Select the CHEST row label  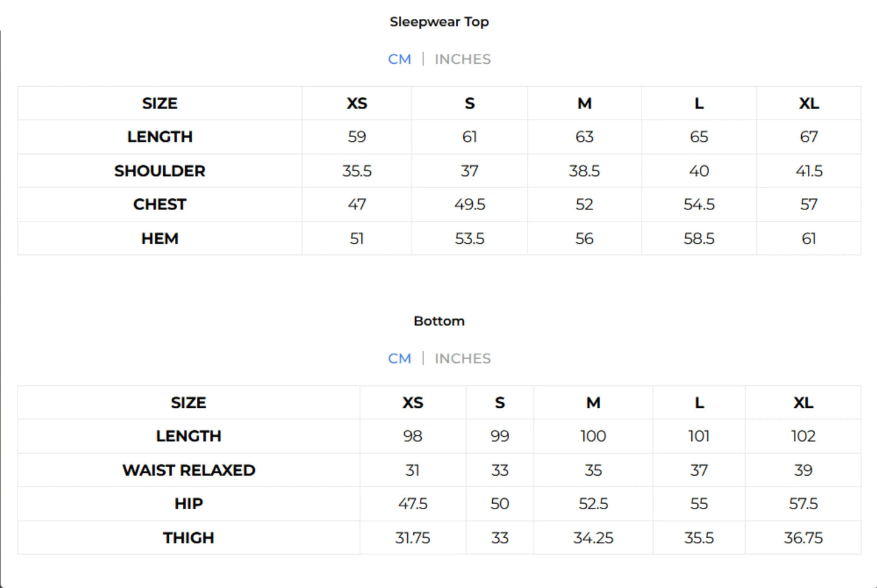pyautogui.click(x=160, y=204)
